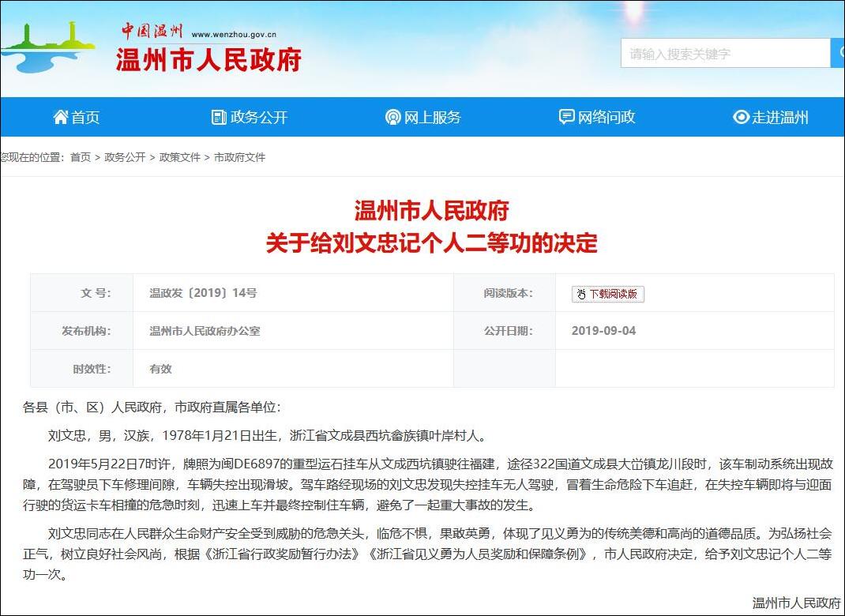
Task: Go to 政策文件 in the breadcrumb
Action: click(x=180, y=157)
